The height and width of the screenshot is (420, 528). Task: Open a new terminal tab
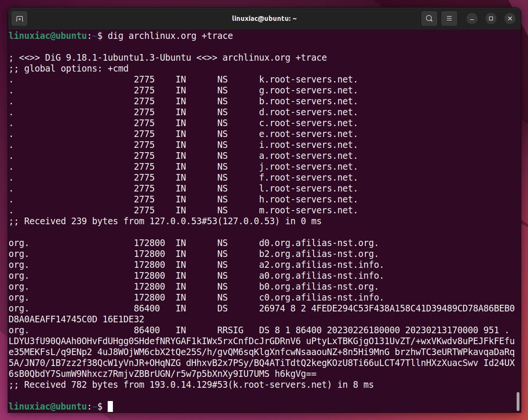(x=19, y=18)
